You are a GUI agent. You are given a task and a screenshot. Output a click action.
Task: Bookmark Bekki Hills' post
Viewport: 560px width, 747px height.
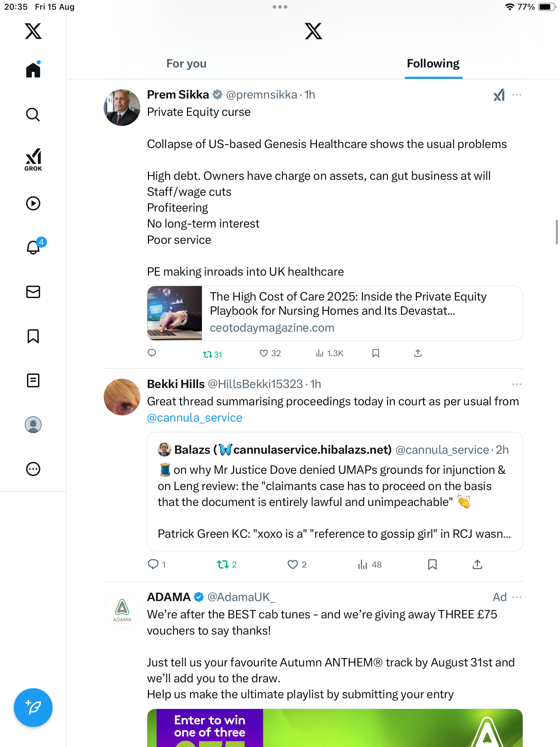coord(432,565)
